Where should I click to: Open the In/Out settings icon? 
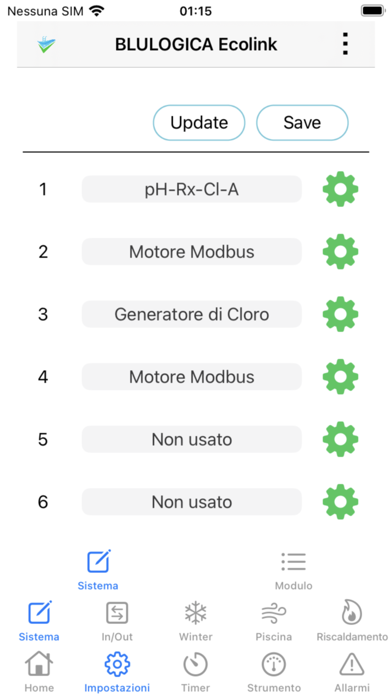(117, 621)
